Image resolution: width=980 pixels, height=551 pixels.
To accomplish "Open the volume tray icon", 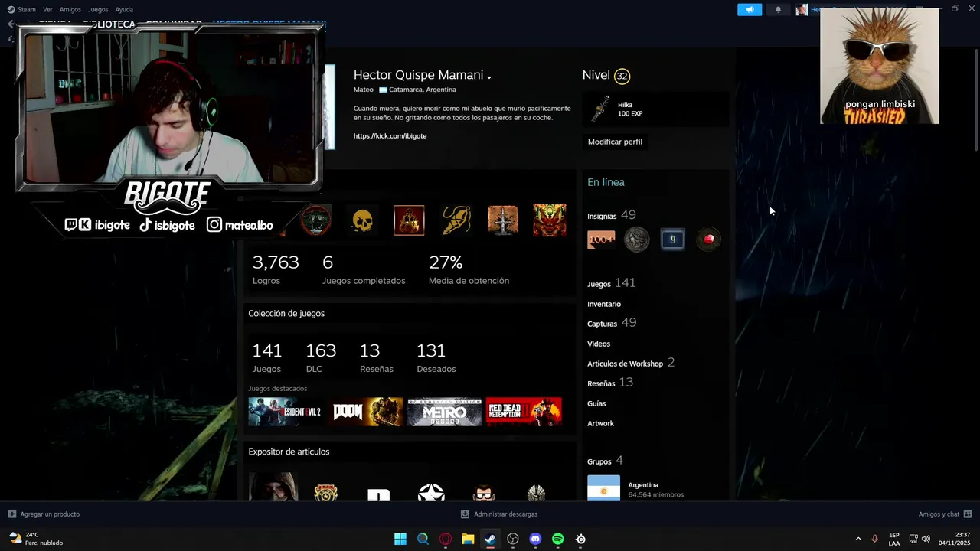I will 926,539.
